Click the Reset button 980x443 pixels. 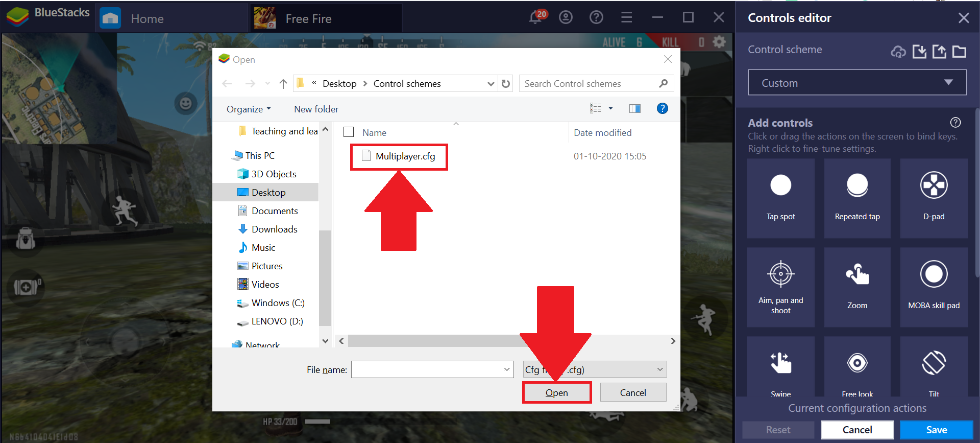778,430
